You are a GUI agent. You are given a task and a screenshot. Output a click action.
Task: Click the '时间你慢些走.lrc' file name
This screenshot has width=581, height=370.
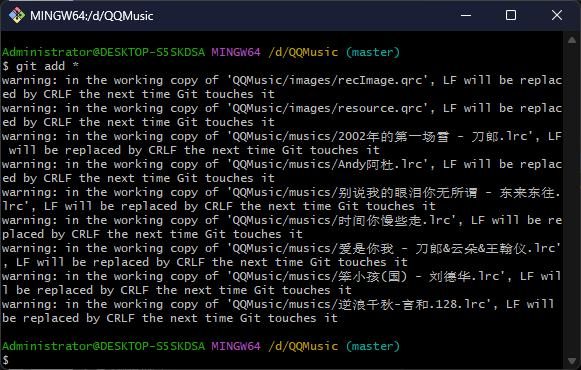coord(394,220)
